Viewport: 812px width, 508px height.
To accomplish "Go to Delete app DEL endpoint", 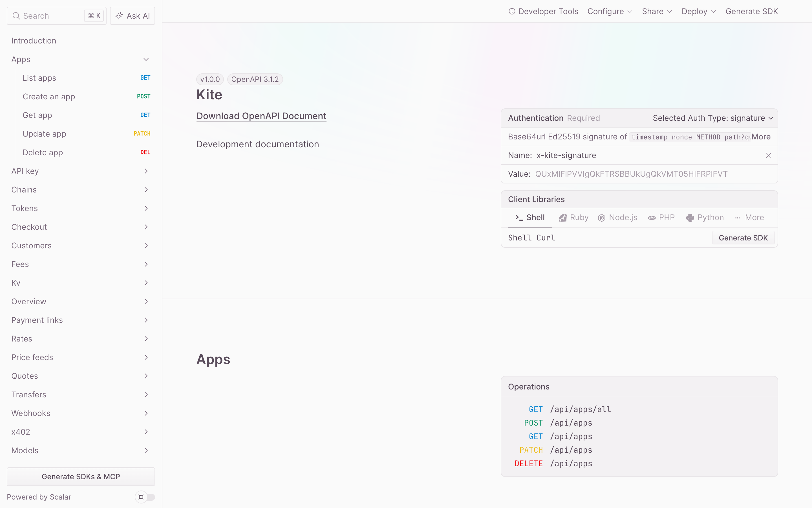I will [86, 152].
